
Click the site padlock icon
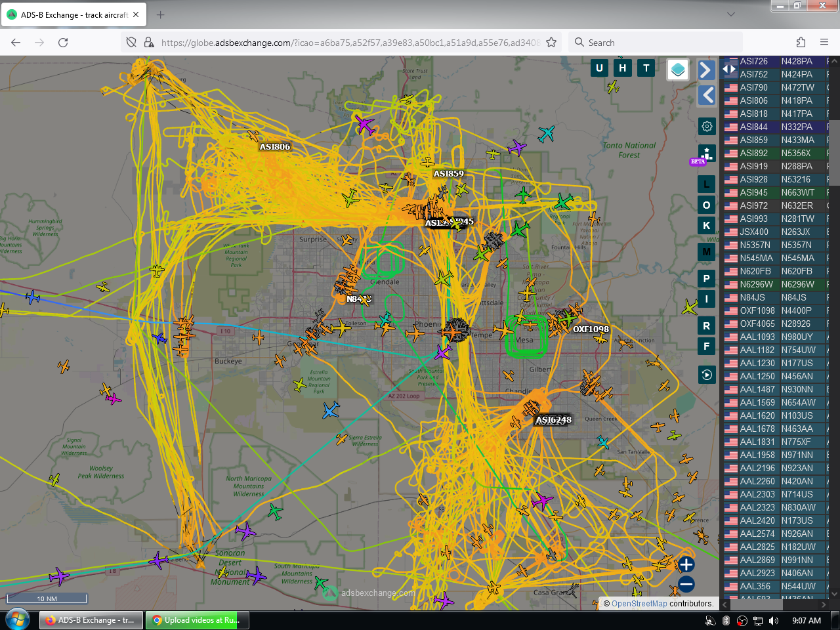149,42
